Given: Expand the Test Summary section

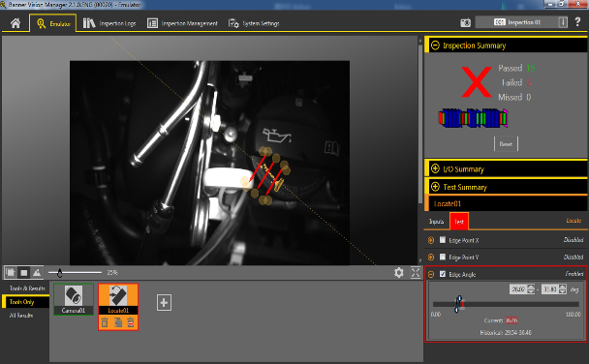Looking at the screenshot, I should point(435,187).
